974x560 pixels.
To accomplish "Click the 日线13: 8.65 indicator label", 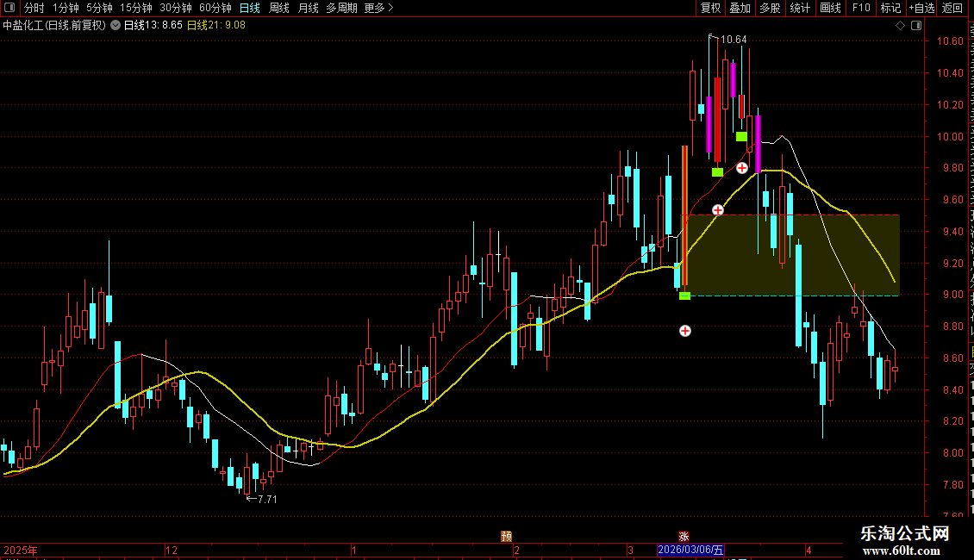I will point(153,26).
